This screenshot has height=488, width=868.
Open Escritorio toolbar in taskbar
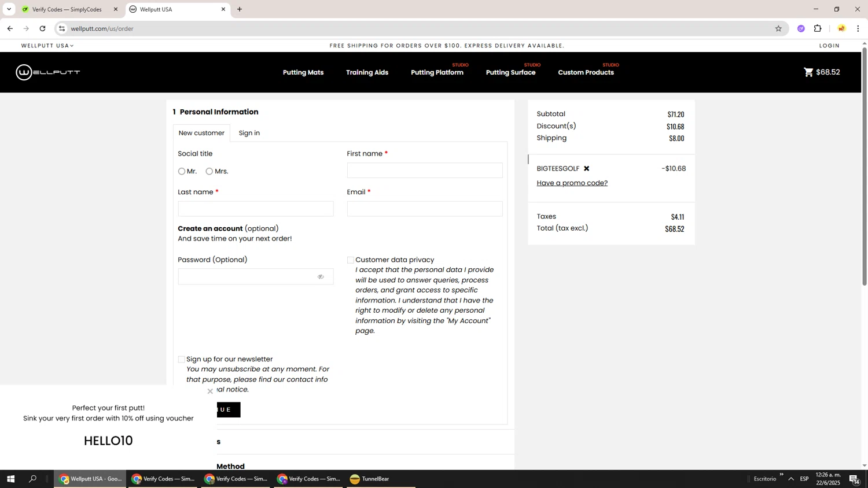[x=765, y=479]
